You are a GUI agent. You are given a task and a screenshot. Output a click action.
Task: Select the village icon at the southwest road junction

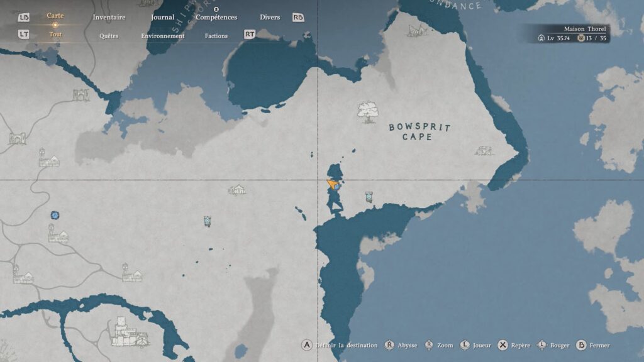coord(23,275)
